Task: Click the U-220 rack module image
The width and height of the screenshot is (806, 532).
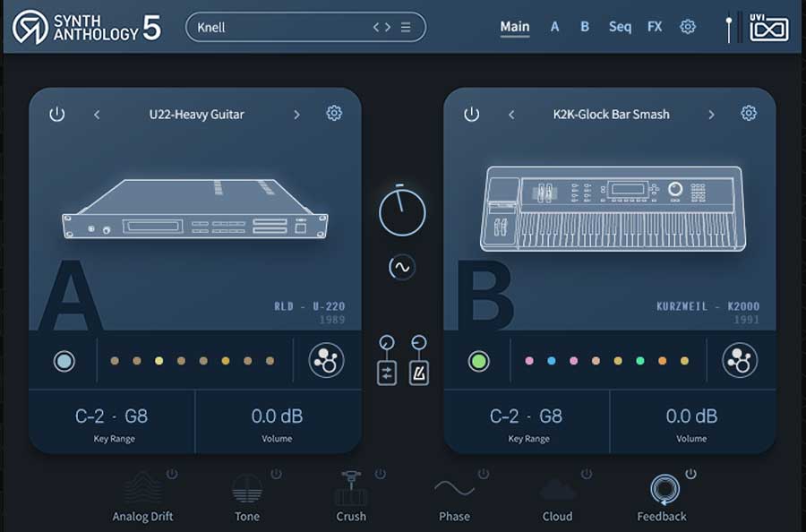Action: click(x=195, y=209)
